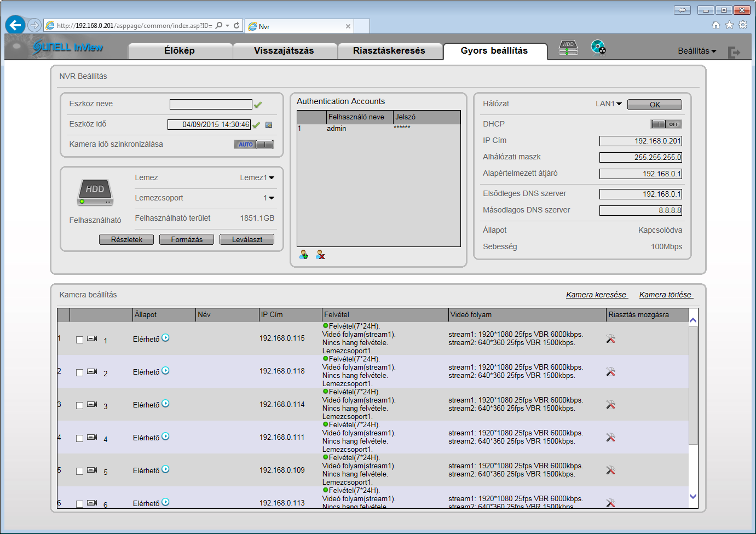Click the Alhálózati maszk input field

640,157
